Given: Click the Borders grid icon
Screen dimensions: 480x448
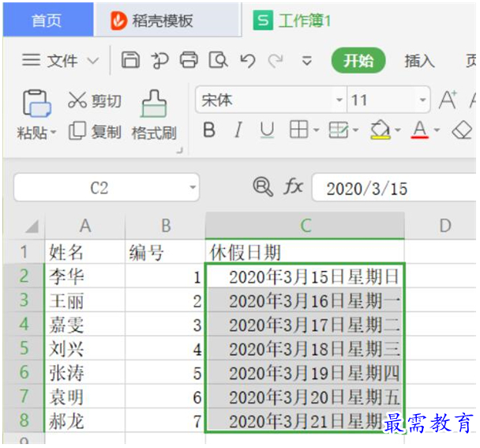Looking at the screenshot, I should [298, 130].
